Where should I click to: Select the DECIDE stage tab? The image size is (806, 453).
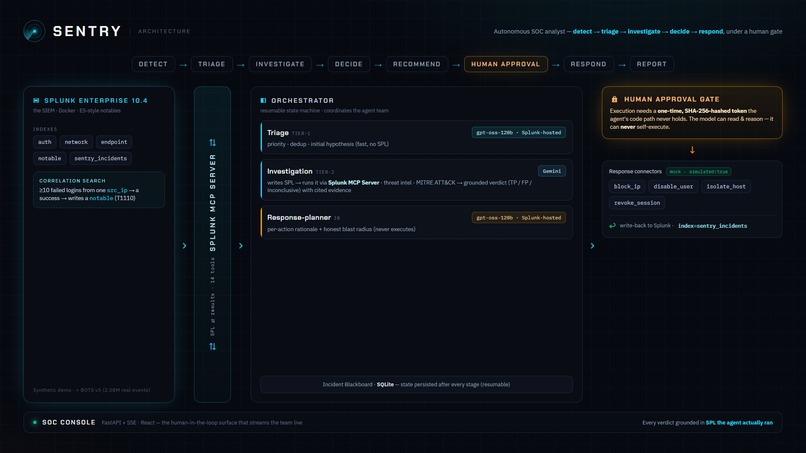point(349,64)
